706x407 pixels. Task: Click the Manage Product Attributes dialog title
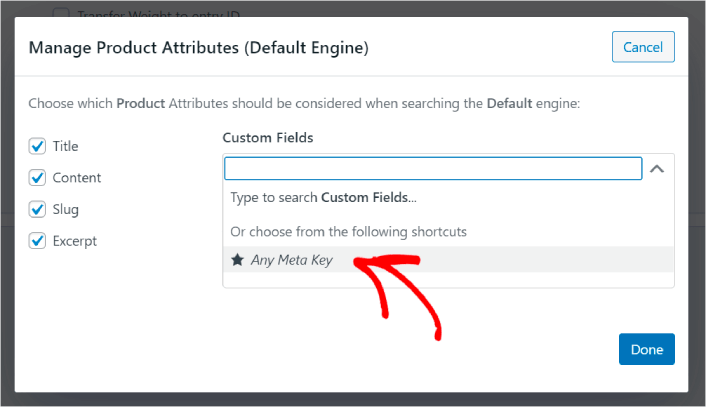[199, 48]
